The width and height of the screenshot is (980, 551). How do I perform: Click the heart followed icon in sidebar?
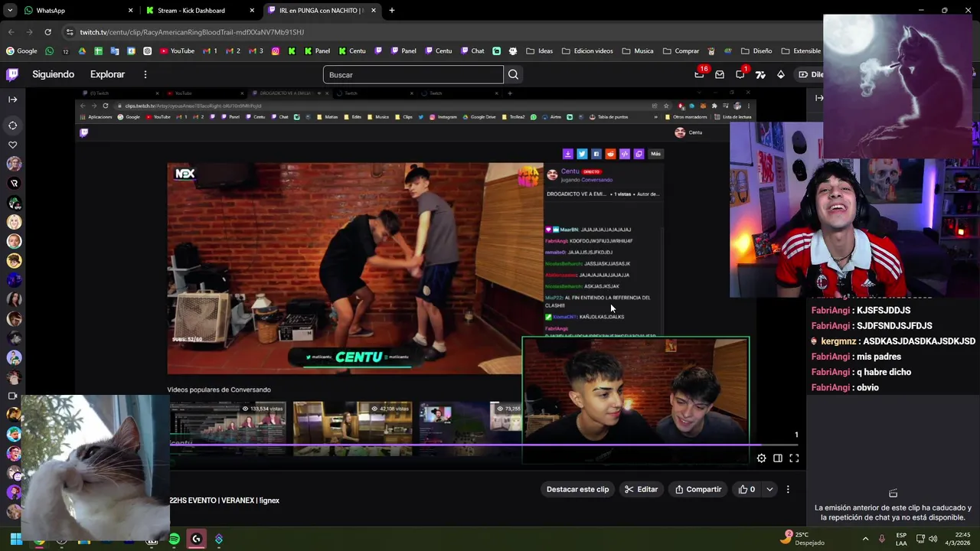tap(13, 145)
